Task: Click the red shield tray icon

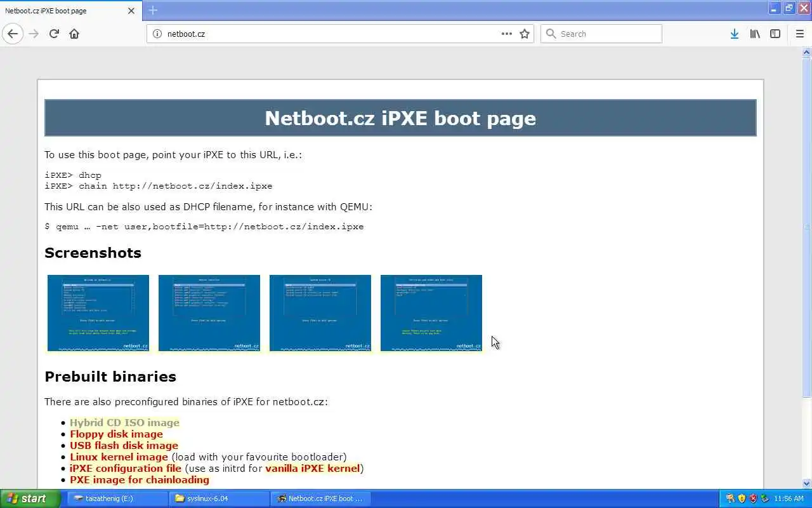Action: pyautogui.click(x=753, y=498)
